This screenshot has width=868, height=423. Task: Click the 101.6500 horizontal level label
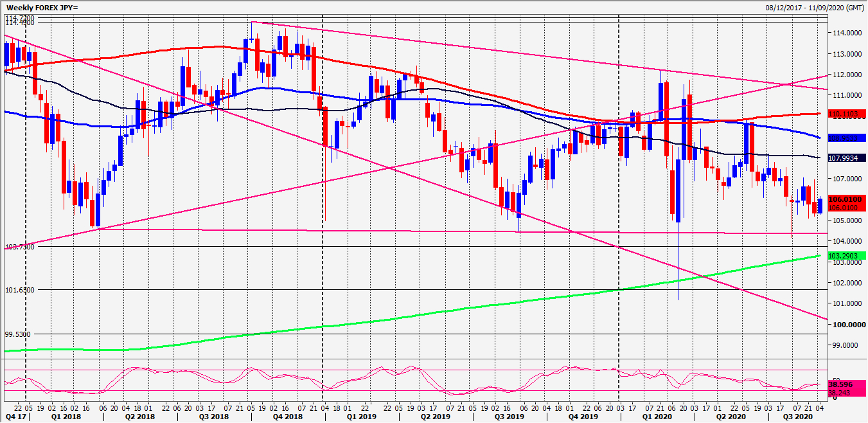point(18,290)
